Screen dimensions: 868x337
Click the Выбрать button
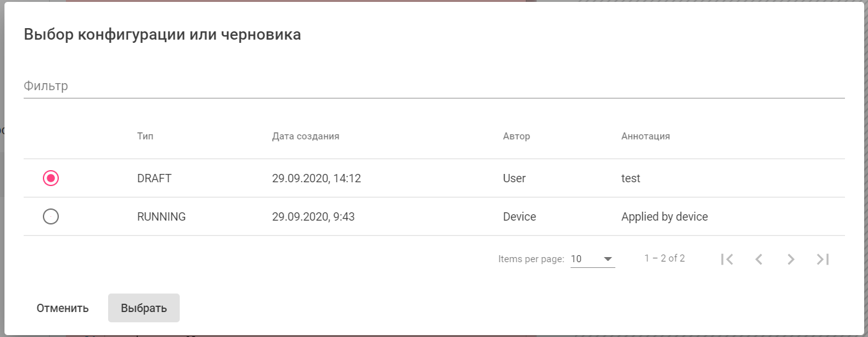(x=144, y=308)
